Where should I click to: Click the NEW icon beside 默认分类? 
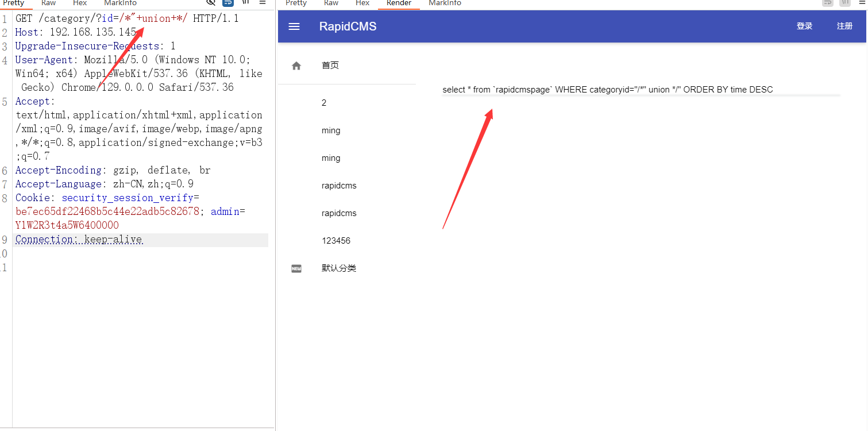[296, 268]
